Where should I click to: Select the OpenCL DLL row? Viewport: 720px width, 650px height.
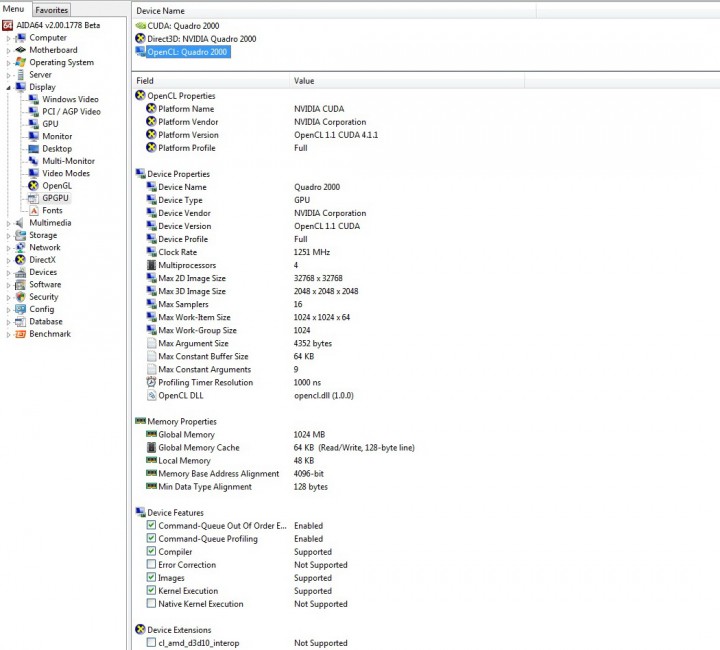[250, 395]
